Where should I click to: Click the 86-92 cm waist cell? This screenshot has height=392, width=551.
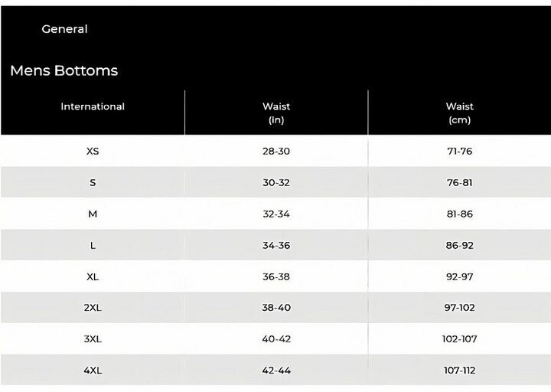[460, 246]
